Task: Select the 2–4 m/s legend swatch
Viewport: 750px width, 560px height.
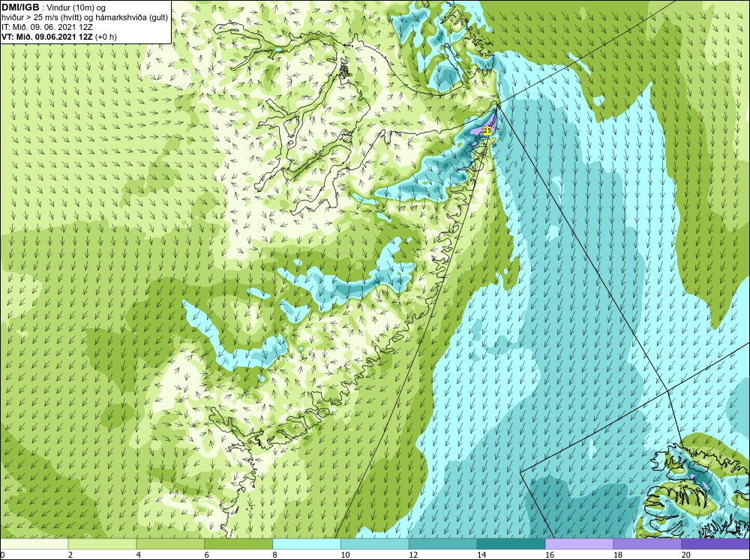Action: click(102, 544)
